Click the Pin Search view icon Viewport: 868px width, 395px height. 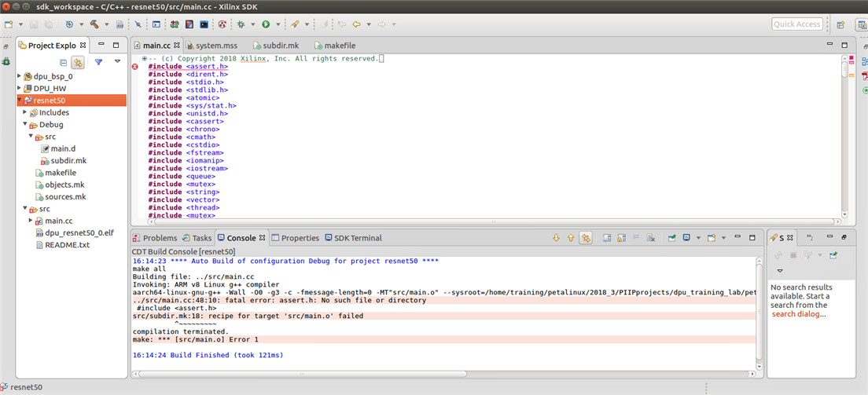[833, 255]
